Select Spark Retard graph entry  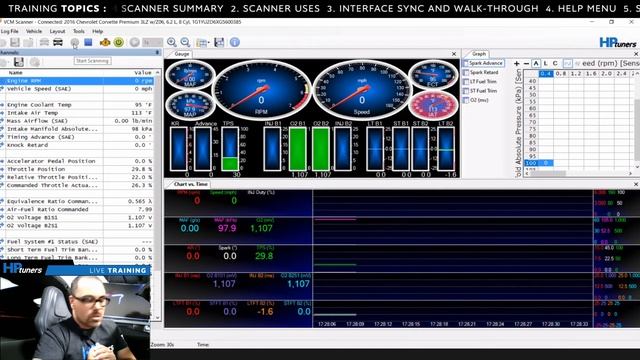(481, 72)
